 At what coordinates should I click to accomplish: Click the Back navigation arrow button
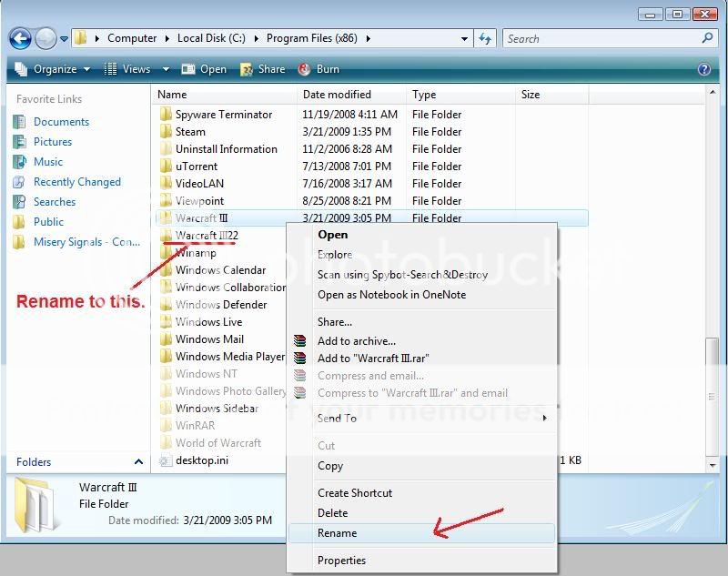click(20, 38)
